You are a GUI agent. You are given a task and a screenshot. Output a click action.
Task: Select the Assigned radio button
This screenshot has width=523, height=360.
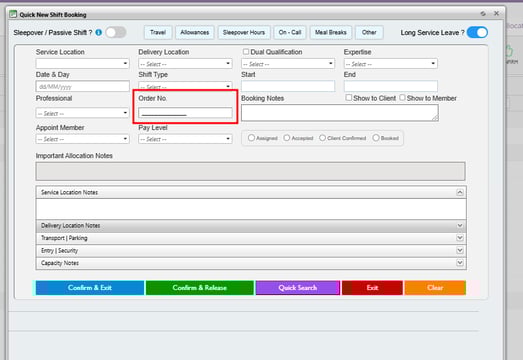pos(251,138)
